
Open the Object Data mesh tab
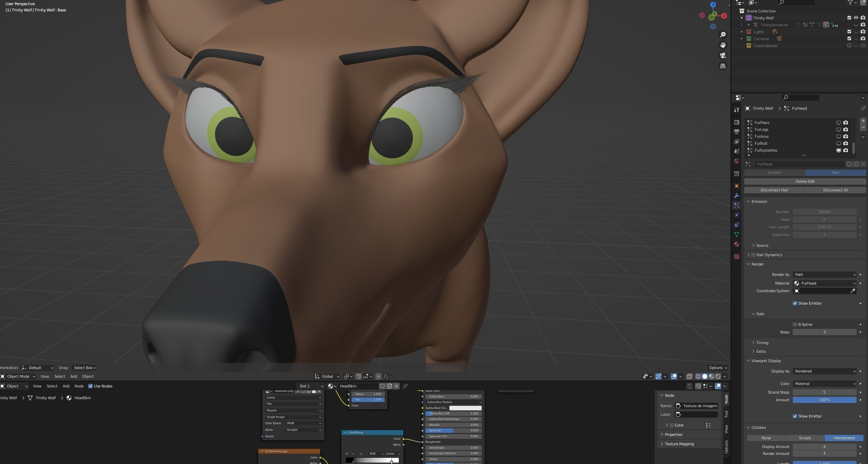click(x=737, y=234)
